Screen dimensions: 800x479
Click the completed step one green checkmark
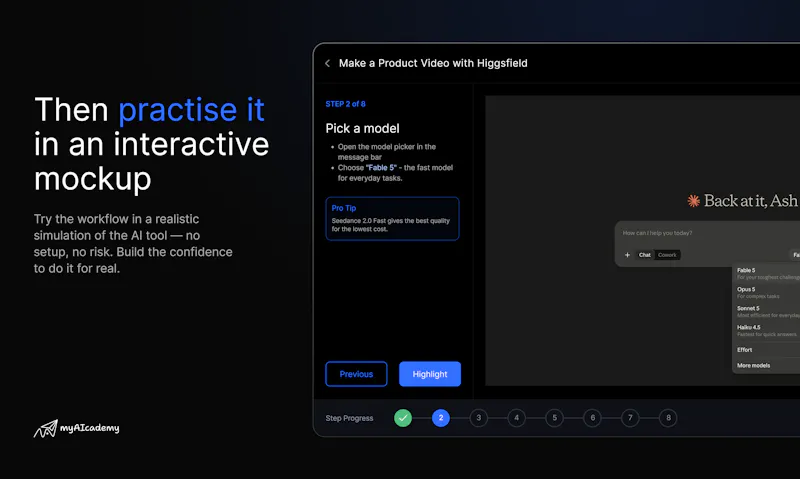tap(403, 418)
